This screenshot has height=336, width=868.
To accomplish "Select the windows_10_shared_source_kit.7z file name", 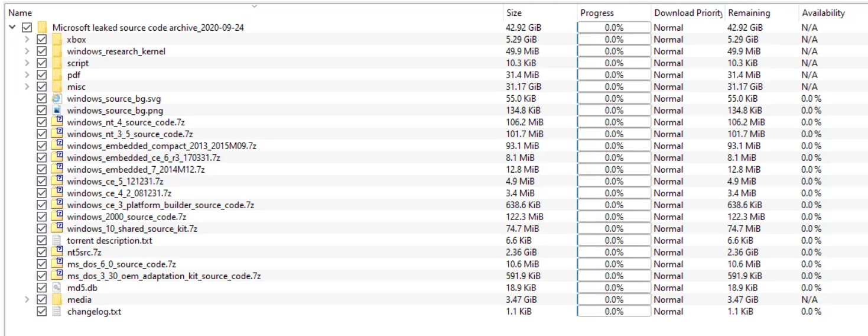I will click(x=132, y=229).
